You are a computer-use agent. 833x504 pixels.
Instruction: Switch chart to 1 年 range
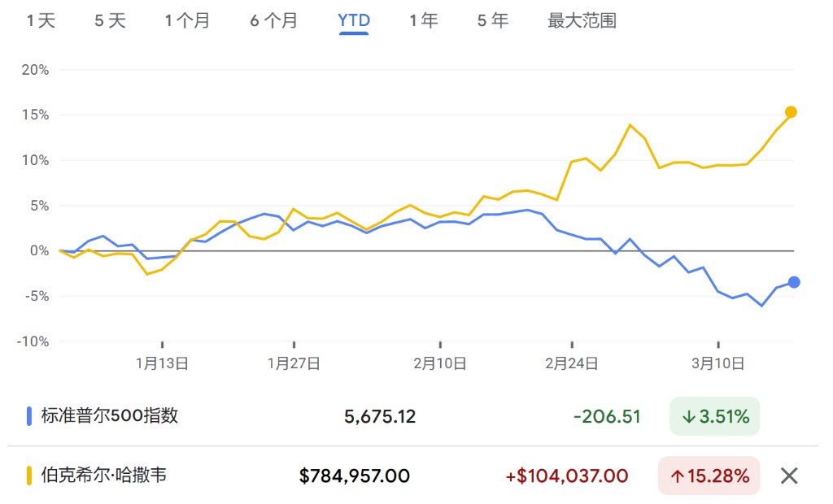pyautogui.click(x=423, y=21)
